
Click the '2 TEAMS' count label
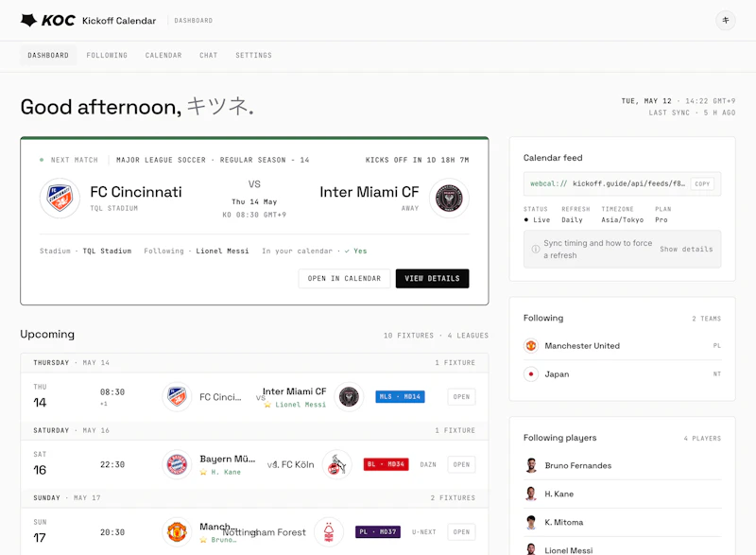pyautogui.click(x=706, y=319)
